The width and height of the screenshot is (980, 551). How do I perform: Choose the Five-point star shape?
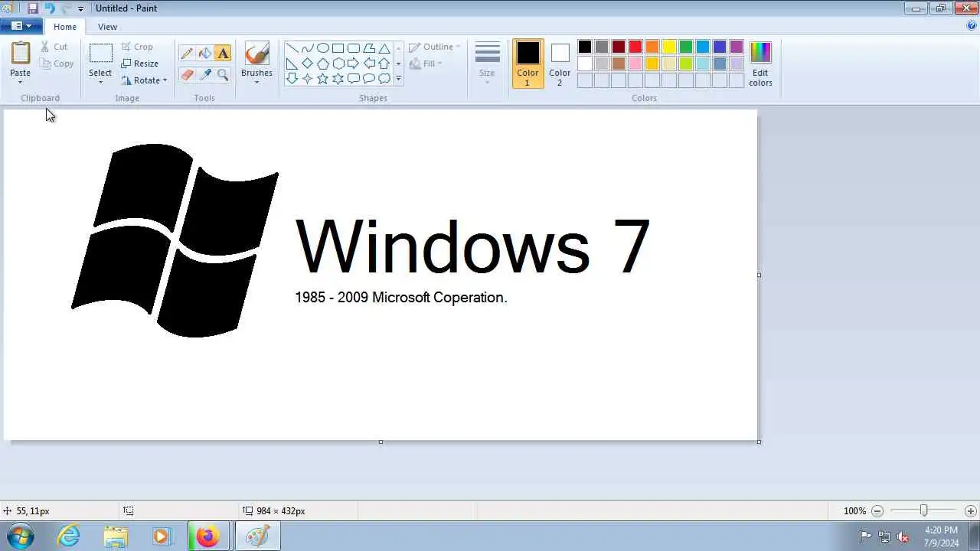[x=322, y=79]
